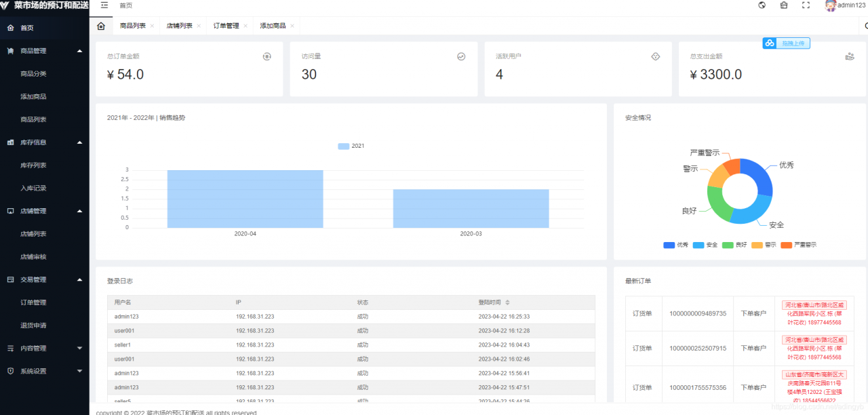Open 商品列表 in the sidebar
Screen dimensions: 868x415
[33, 119]
